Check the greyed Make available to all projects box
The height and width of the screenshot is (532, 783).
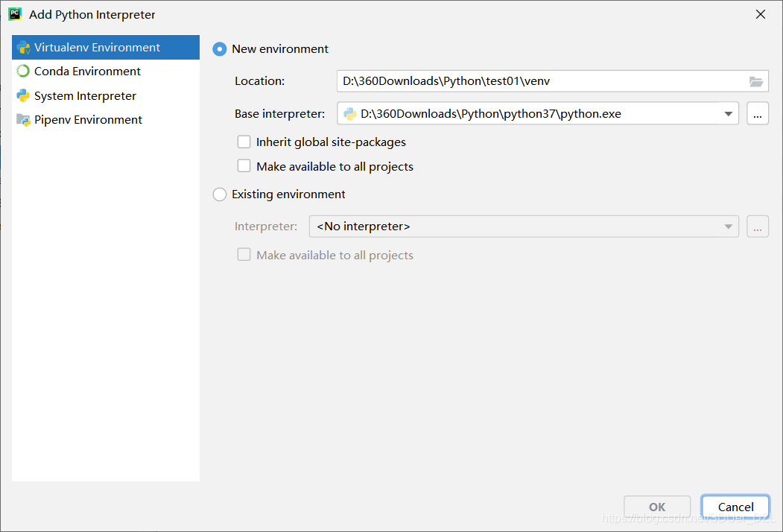pyautogui.click(x=244, y=255)
